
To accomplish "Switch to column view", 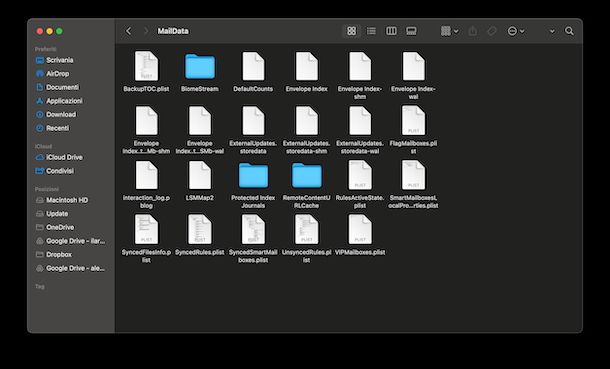I will 391,31.
